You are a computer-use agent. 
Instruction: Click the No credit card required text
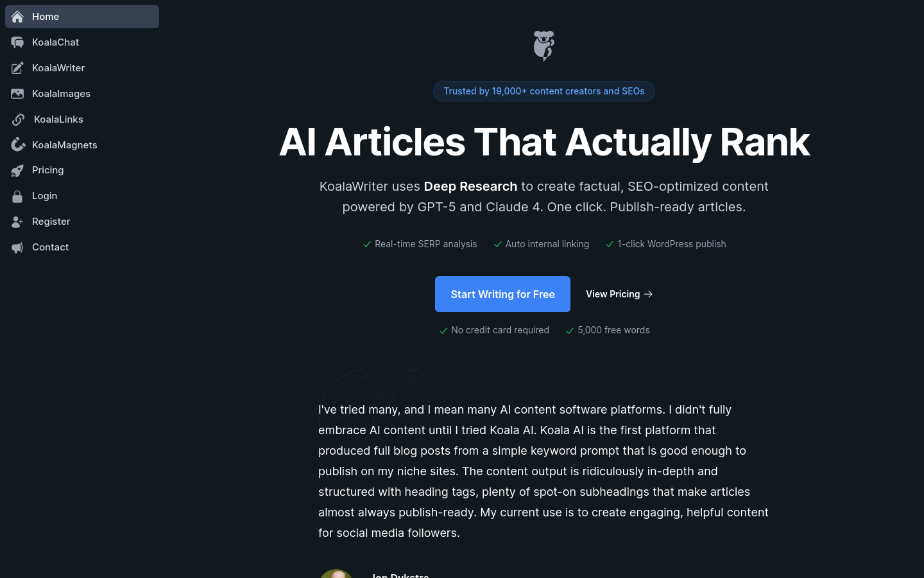click(x=500, y=330)
